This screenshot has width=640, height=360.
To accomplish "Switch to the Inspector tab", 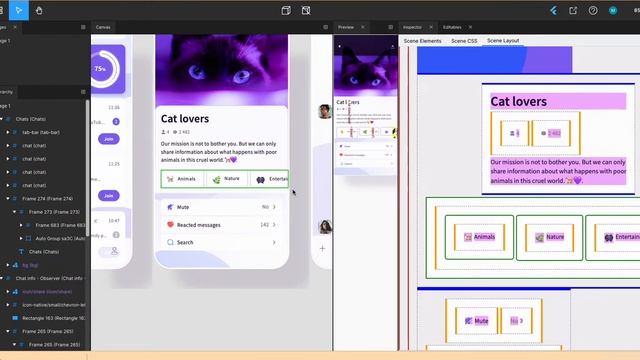I will (x=412, y=27).
